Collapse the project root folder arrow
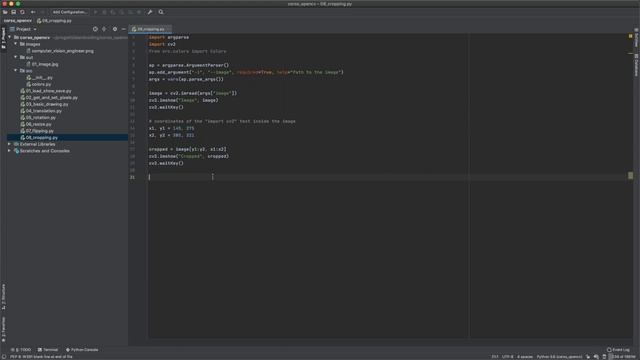Viewport: 640px width, 360px height. tap(10, 37)
